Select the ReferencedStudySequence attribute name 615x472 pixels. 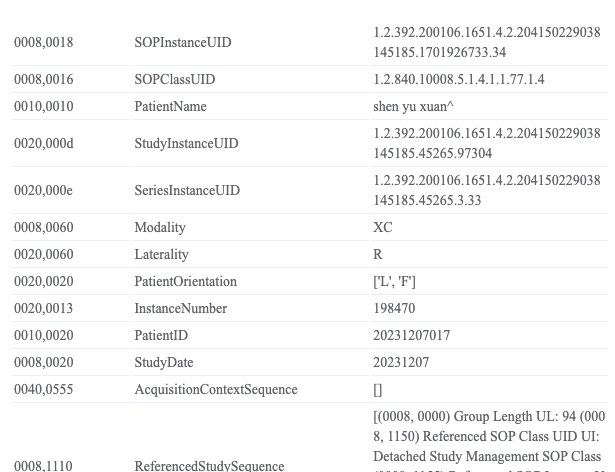(x=208, y=465)
